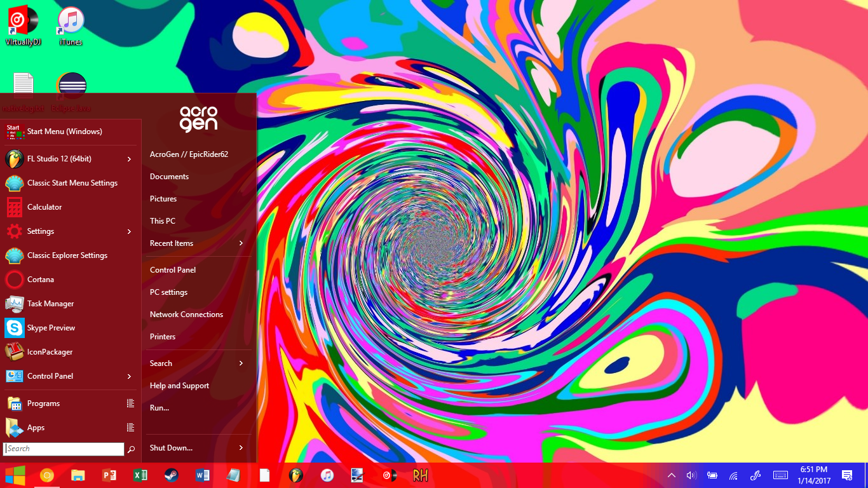Open Windows Ink Workspace pen icon
868x488 pixels.
tap(756, 475)
